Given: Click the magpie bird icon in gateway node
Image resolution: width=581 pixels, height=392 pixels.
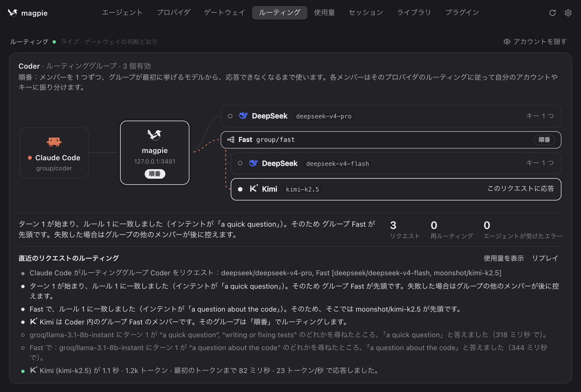Looking at the screenshot, I should (x=155, y=135).
